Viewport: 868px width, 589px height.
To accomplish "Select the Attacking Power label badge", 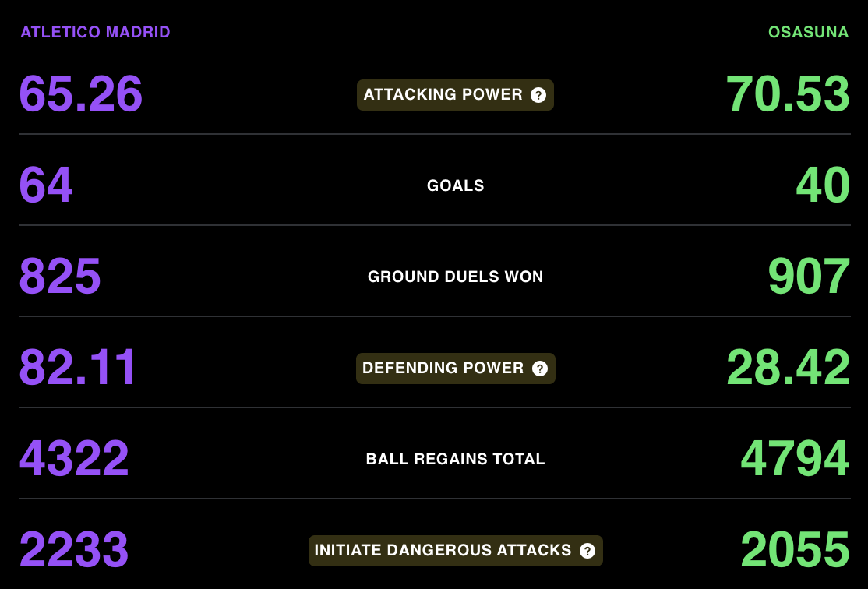I will coord(455,95).
